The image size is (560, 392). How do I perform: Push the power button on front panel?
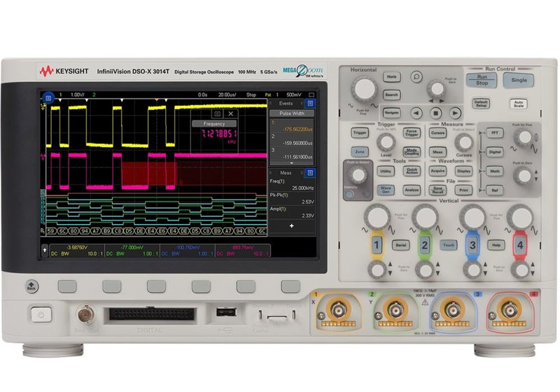tap(41, 315)
